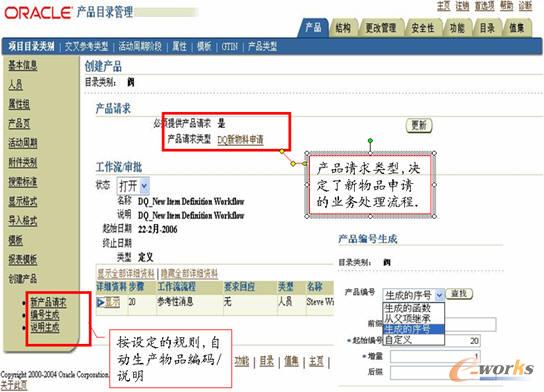The height and width of the screenshot is (392, 544).
Task: Switch to the 结构 tab
Action: pos(343,28)
